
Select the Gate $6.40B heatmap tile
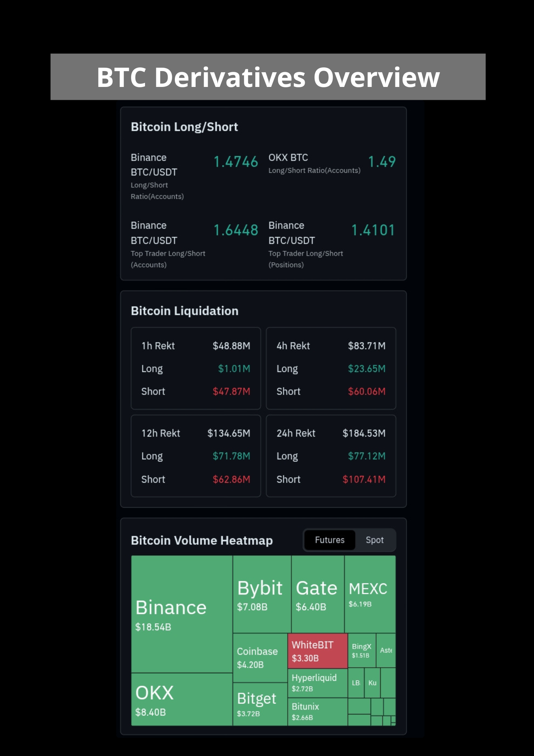pos(318,594)
